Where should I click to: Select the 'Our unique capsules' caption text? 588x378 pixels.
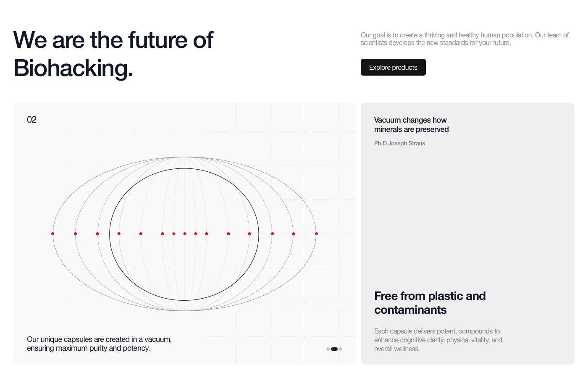click(99, 344)
